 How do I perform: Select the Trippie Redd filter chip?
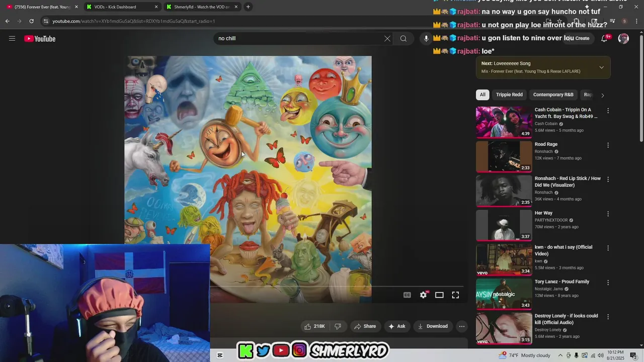[x=509, y=95]
